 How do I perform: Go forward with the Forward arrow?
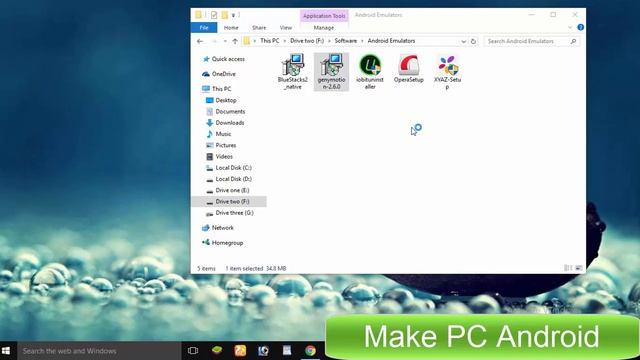214,41
